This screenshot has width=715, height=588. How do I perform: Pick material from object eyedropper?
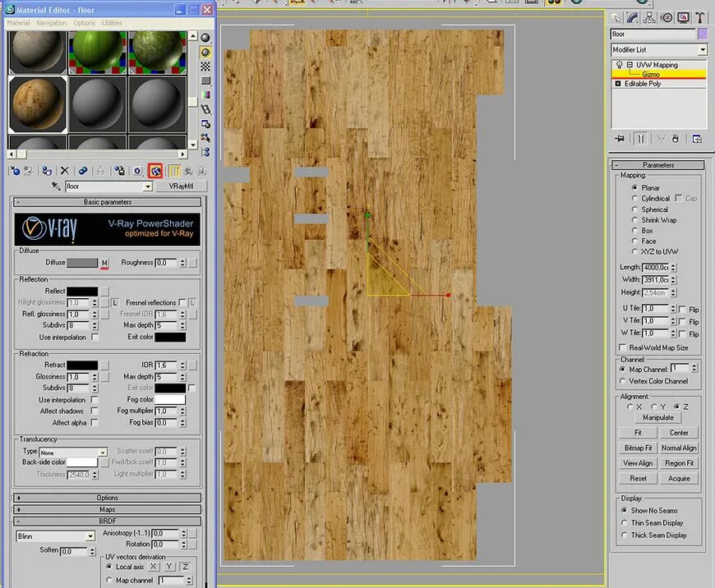tap(56, 186)
